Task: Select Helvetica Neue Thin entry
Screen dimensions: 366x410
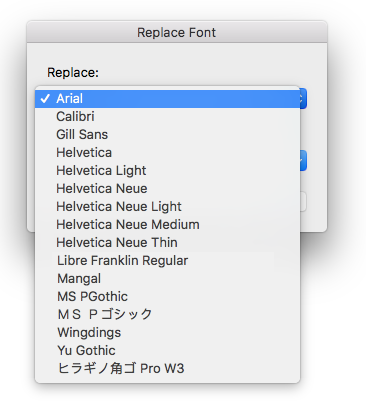Action: pyautogui.click(x=167, y=243)
